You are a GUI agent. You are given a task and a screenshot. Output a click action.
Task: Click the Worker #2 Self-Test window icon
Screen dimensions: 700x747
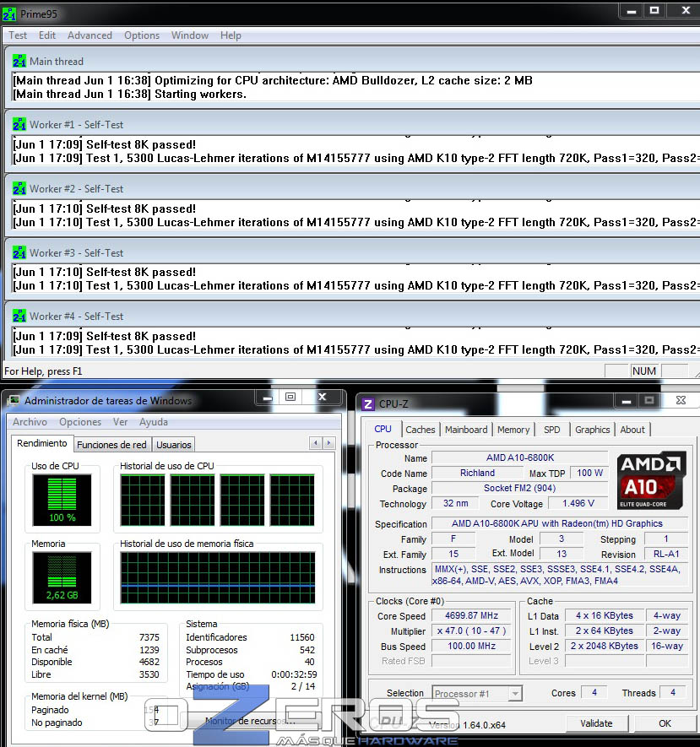tap(19, 188)
